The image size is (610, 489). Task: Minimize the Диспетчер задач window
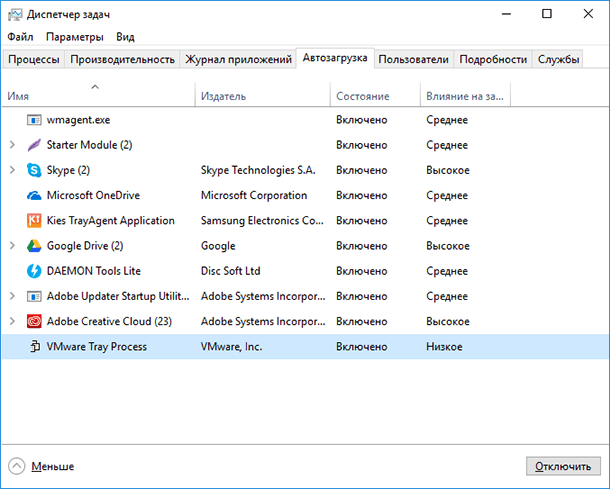506,14
